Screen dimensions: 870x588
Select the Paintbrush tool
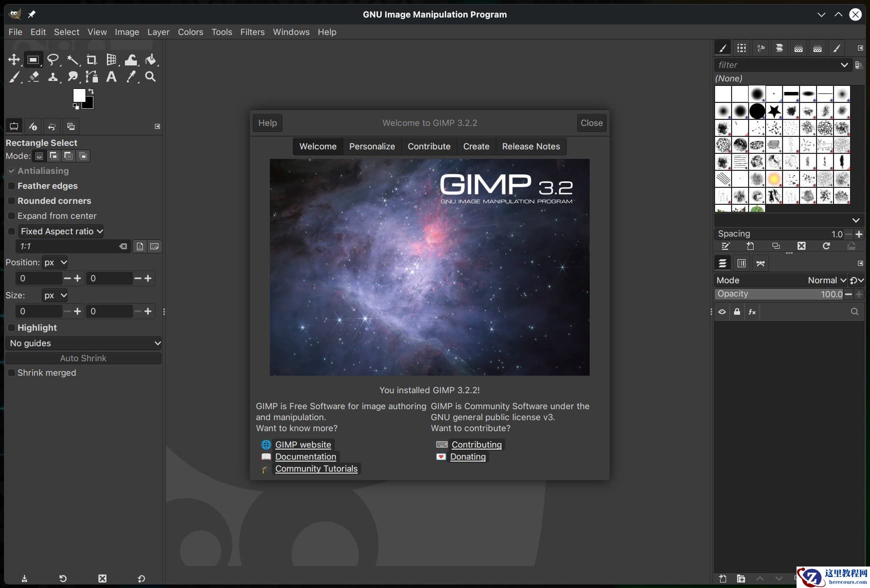point(14,77)
